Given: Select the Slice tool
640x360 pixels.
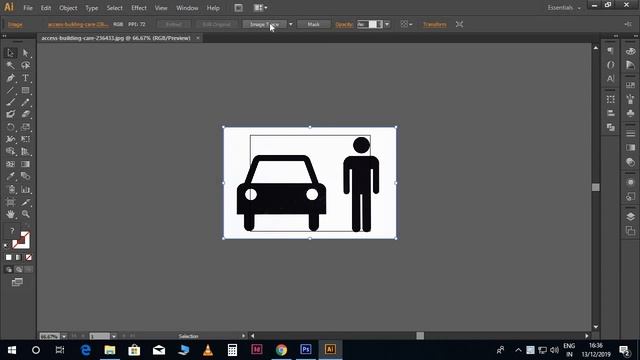Looking at the screenshot, I should point(25,202).
